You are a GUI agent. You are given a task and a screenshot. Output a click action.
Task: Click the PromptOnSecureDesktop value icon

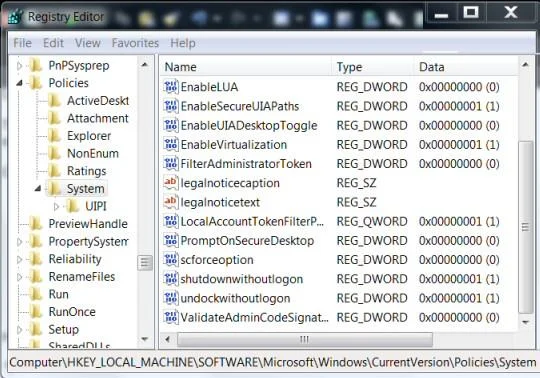[171, 240]
